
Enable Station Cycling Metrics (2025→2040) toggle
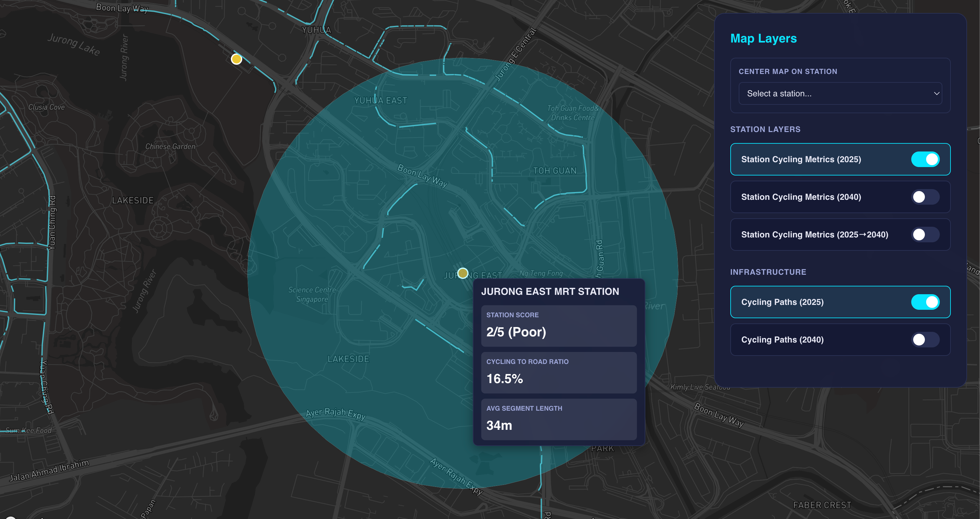pyautogui.click(x=925, y=235)
